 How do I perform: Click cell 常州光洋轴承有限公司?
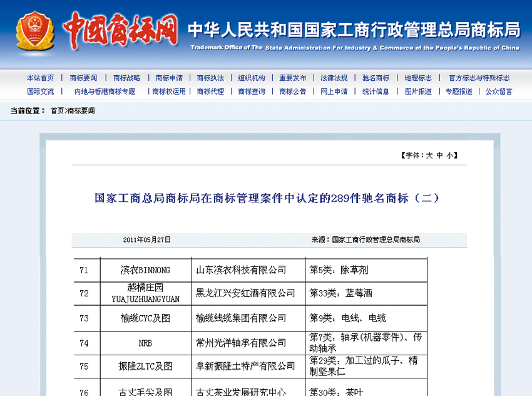click(248, 343)
